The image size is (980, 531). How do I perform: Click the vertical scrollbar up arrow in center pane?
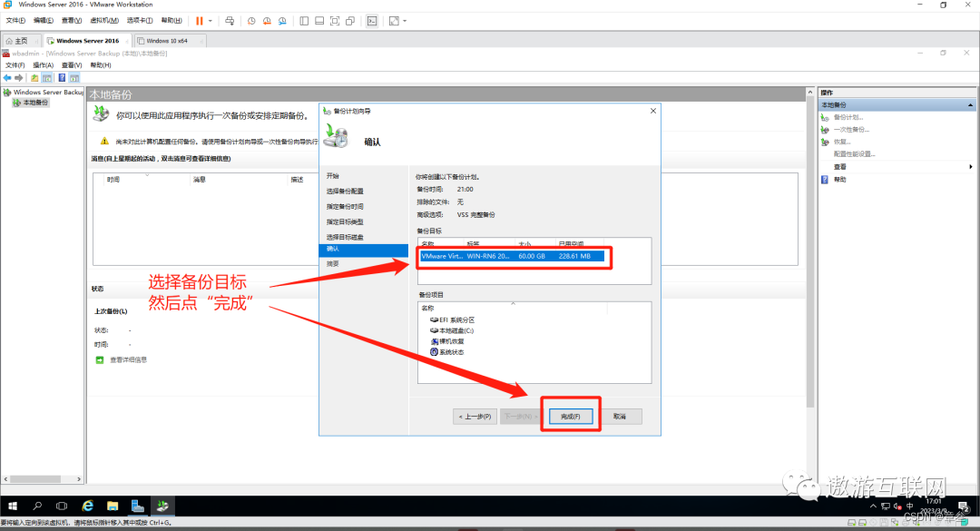pos(810,92)
